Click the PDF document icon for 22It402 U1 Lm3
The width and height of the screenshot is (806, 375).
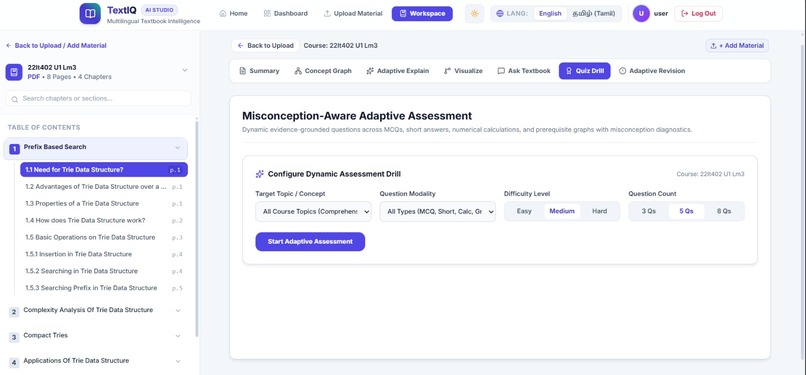point(14,72)
